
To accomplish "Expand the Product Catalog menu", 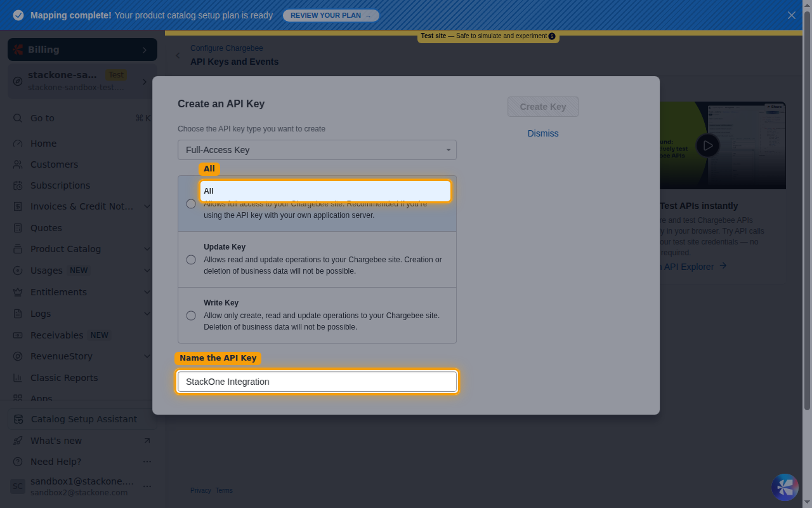I will coord(147,249).
